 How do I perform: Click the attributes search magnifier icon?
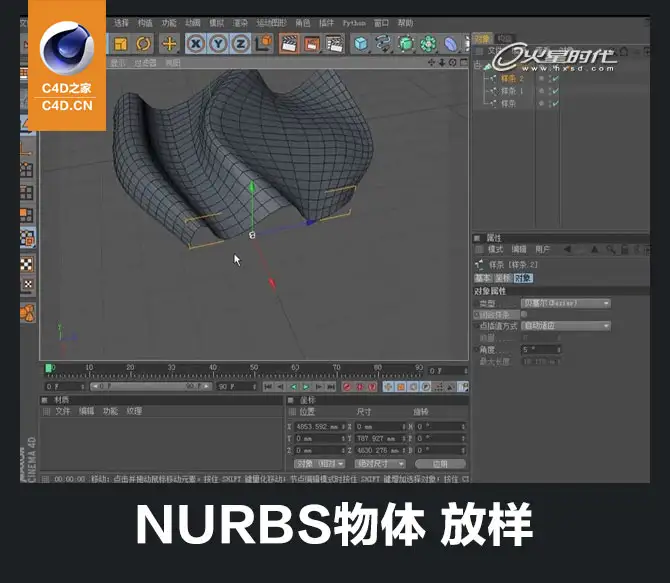coord(611,249)
